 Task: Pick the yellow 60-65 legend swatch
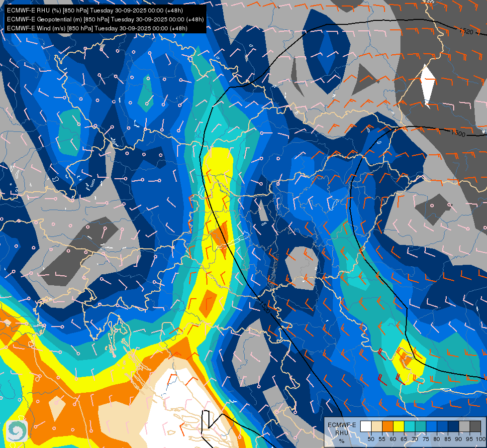399,426
